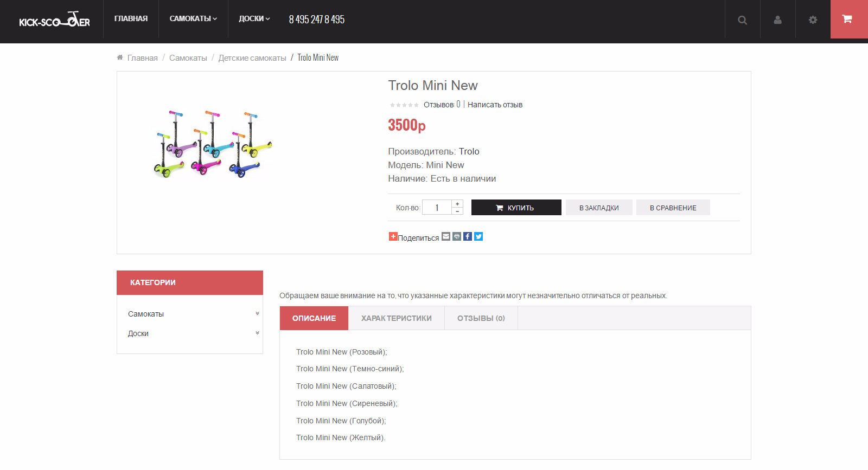Share the product by email icon
868x470 pixels.
(x=446, y=236)
